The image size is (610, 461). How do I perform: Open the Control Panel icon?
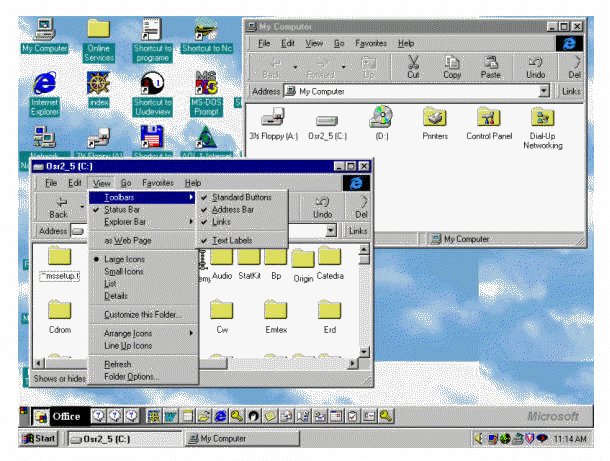[489, 120]
